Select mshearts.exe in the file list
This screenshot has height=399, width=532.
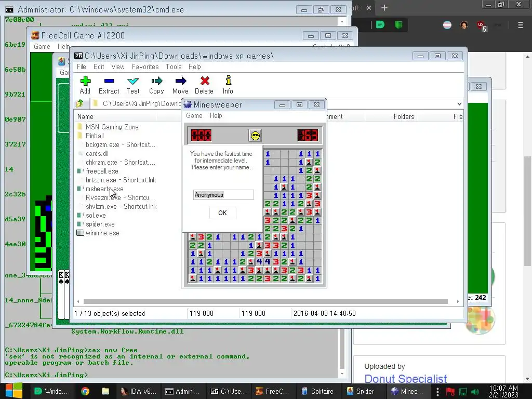[x=100, y=189]
